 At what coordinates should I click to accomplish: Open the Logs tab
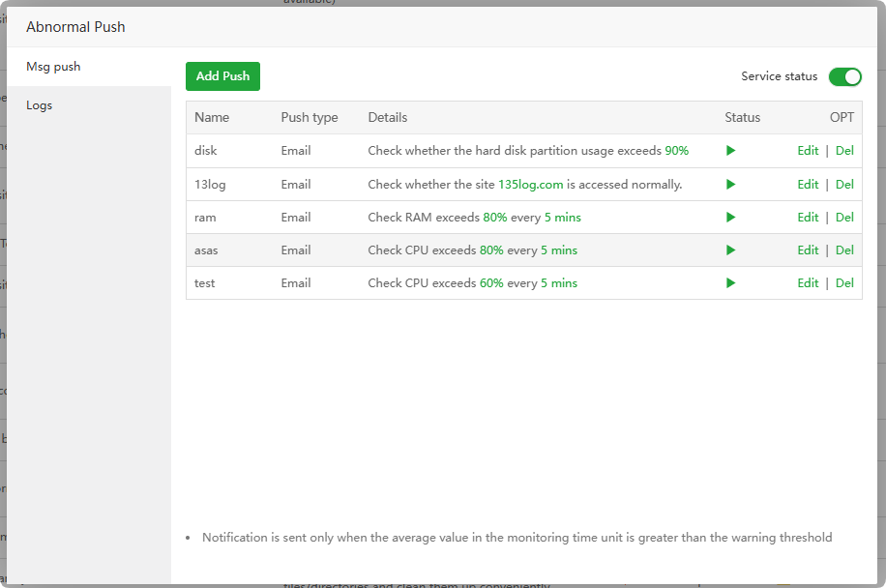pos(40,105)
